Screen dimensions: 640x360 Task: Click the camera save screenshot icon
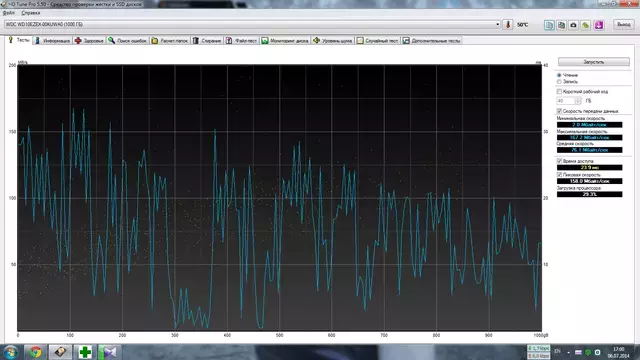tap(573, 25)
